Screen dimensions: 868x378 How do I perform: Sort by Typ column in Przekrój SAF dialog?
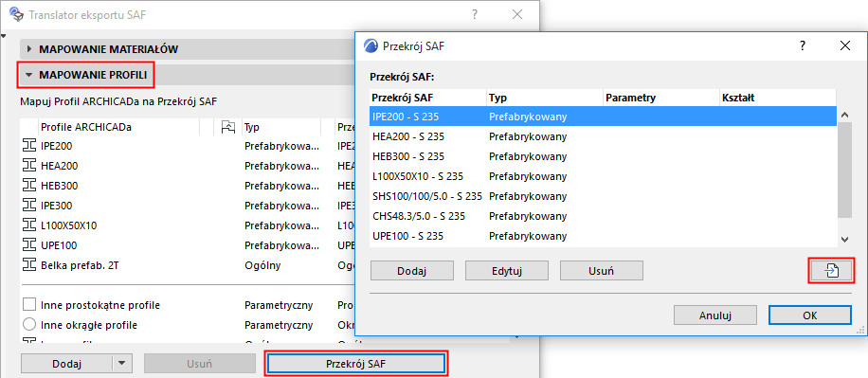coord(545,98)
